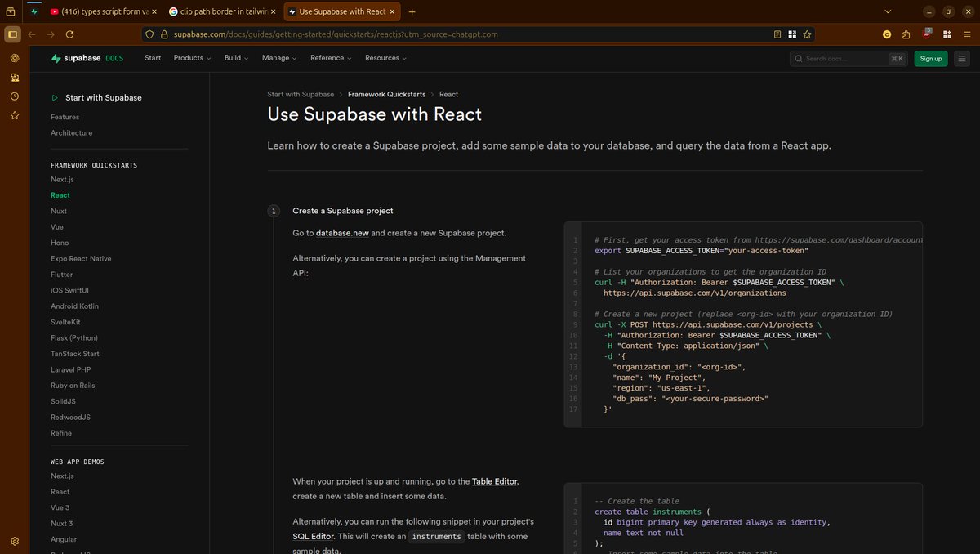The image size is (980, 554).
Task: Click the yellow C extension icon
Action: tap(887, 34)
